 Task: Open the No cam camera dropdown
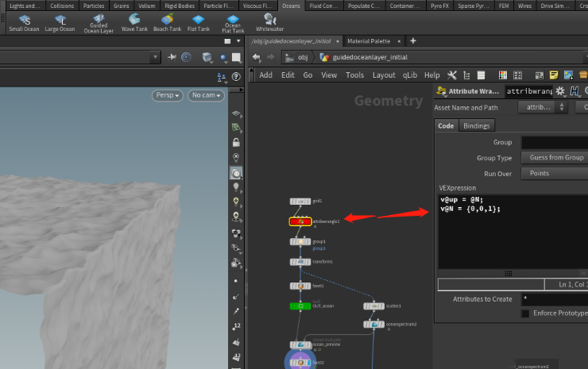(207, 95)
